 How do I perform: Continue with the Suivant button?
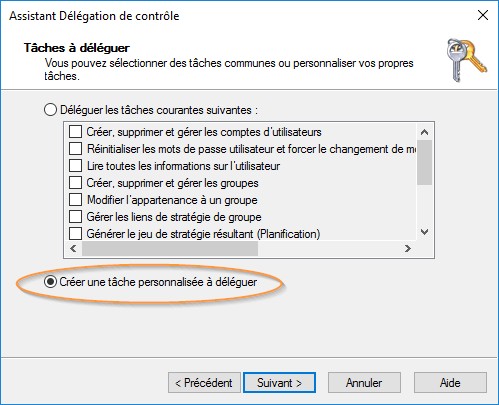[279, 383]
